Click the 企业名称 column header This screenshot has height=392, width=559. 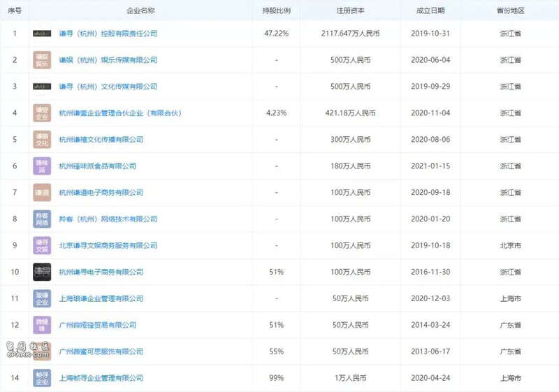coord(140,10)
